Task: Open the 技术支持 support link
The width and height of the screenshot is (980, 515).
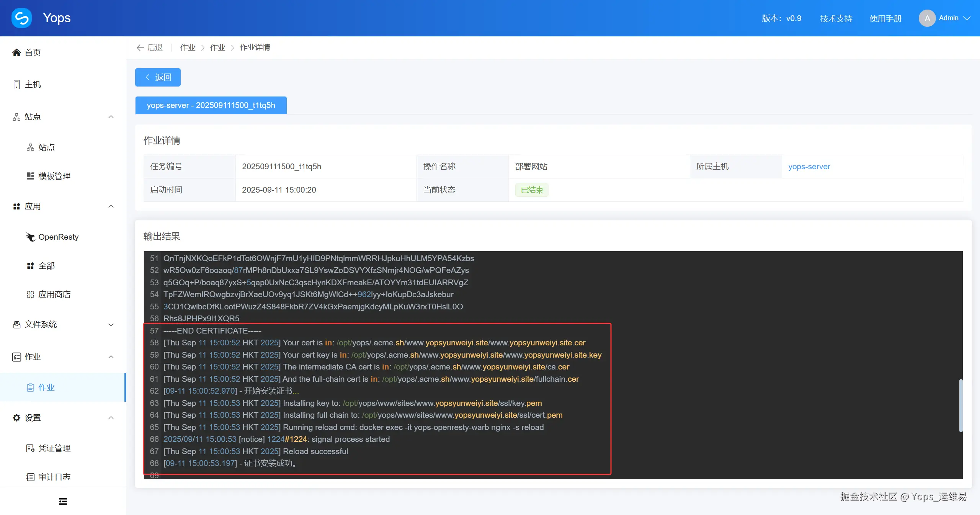Action: coord(836,18)
